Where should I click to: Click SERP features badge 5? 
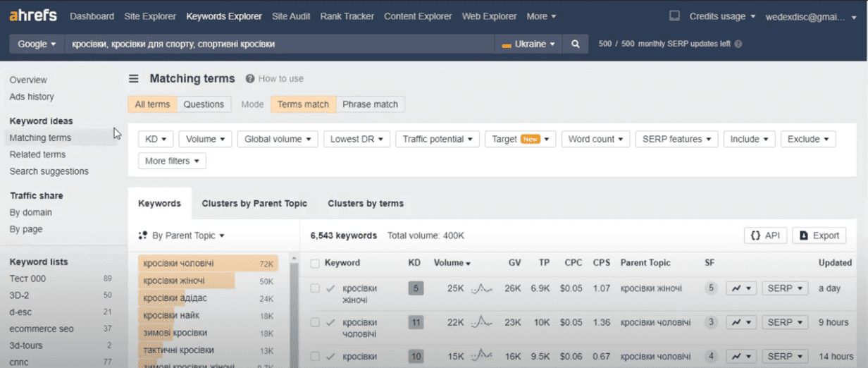click(x=712, y=288)
